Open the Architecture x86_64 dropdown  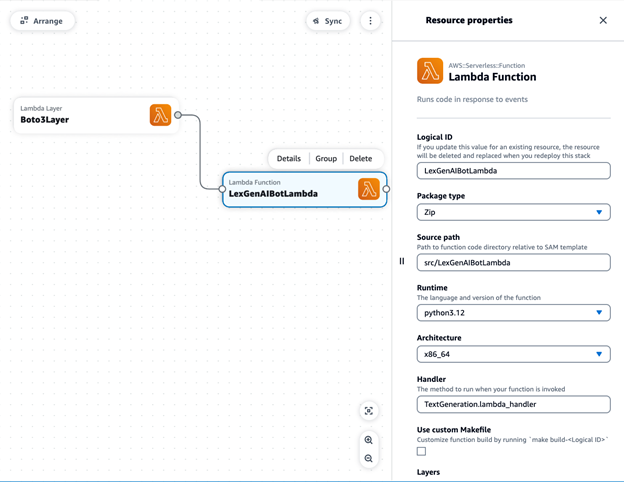pos(513,354)
